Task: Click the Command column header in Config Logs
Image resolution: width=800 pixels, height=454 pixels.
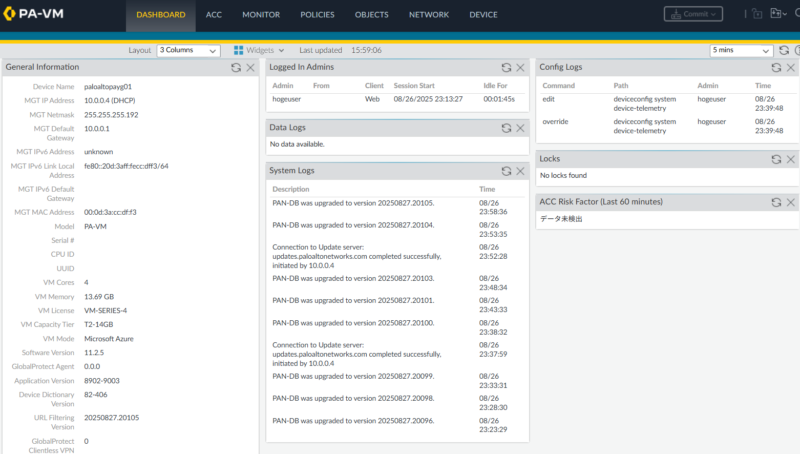Action: 558,86
